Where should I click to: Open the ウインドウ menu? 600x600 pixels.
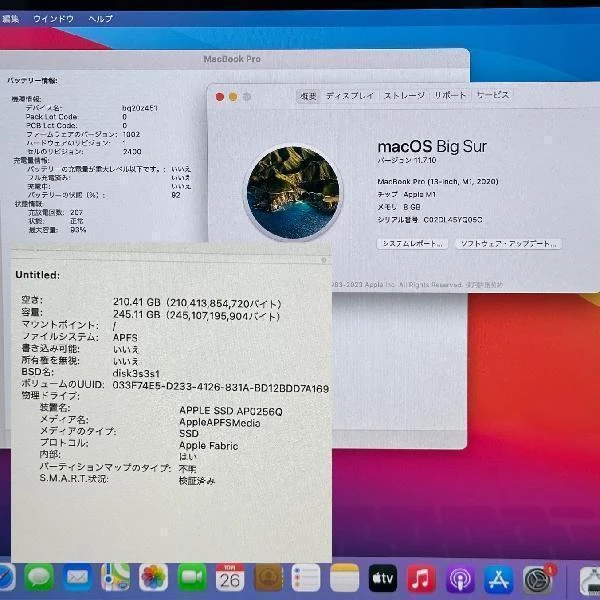point(54,19)
